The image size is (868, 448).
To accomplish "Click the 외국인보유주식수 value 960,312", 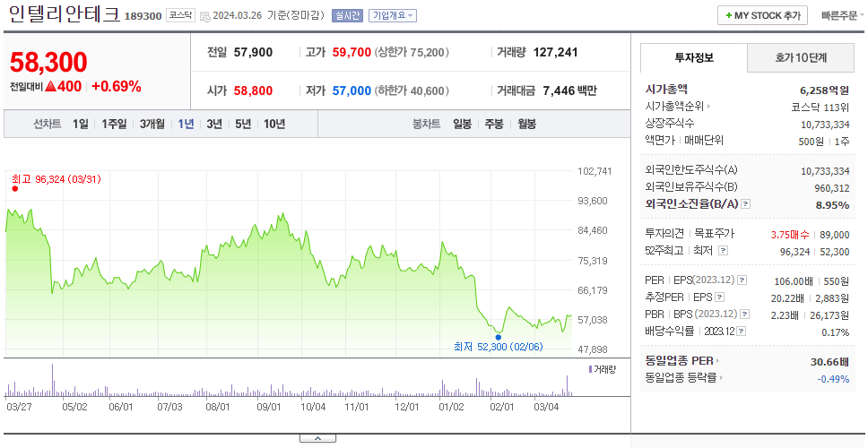I will tap(832, 188).
